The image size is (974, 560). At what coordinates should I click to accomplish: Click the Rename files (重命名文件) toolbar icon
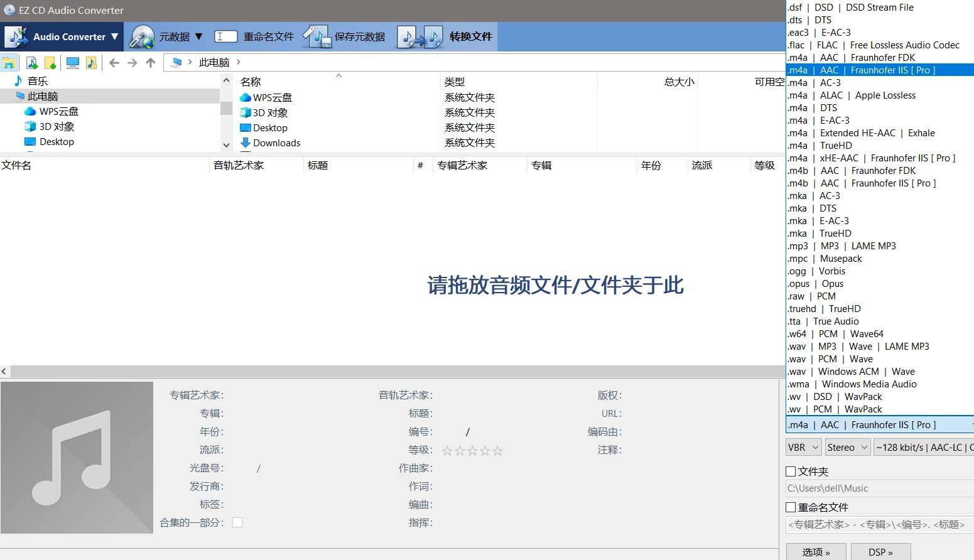coord(225,37)
